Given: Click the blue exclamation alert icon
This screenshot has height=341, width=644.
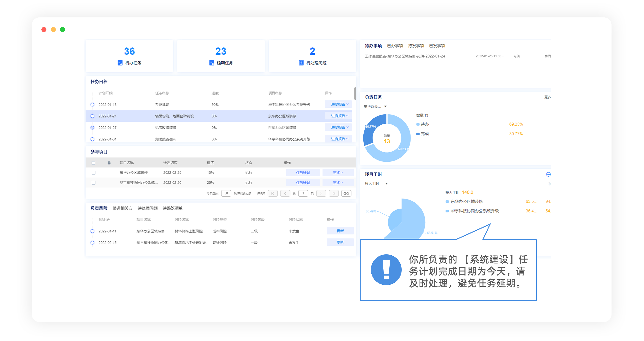Looking at the screenshot, I should click(x=386, y=270).
